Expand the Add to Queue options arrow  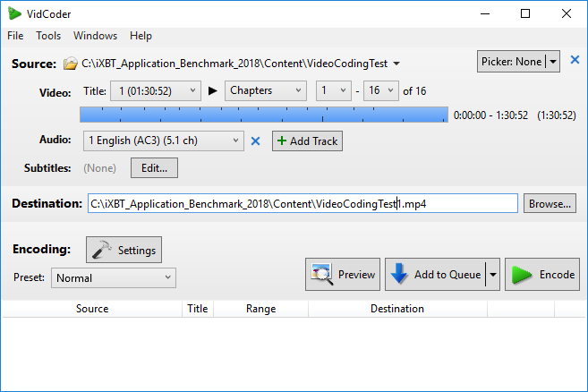tap(491, 275)
